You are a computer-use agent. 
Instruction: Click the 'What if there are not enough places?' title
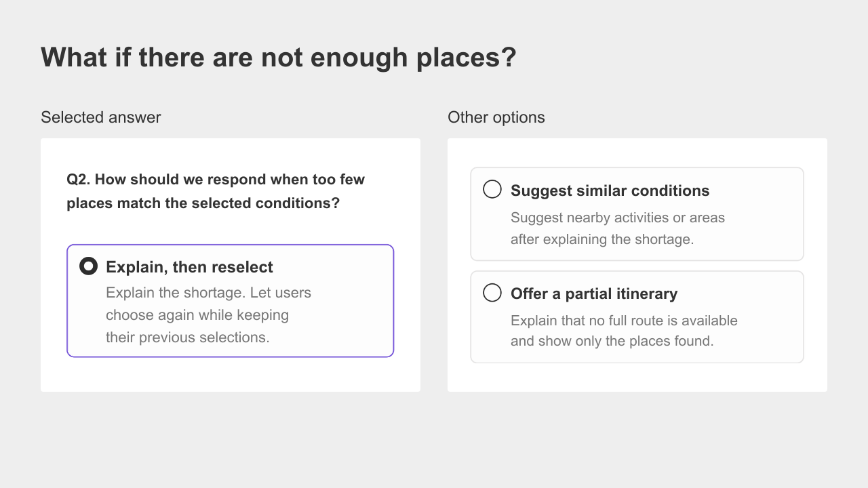(x=279, y=58)
